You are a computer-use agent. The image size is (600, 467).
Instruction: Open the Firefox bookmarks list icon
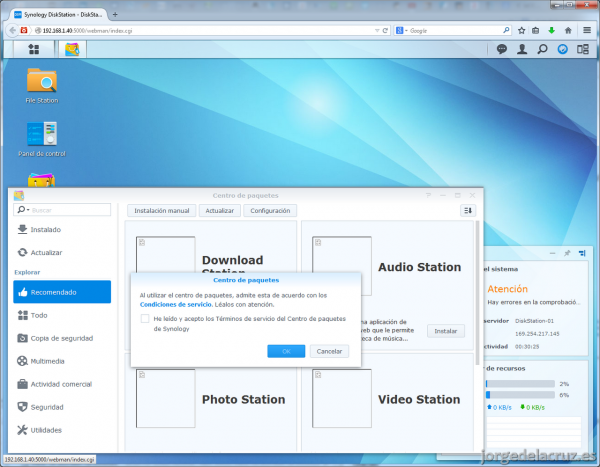pos(536,31)
